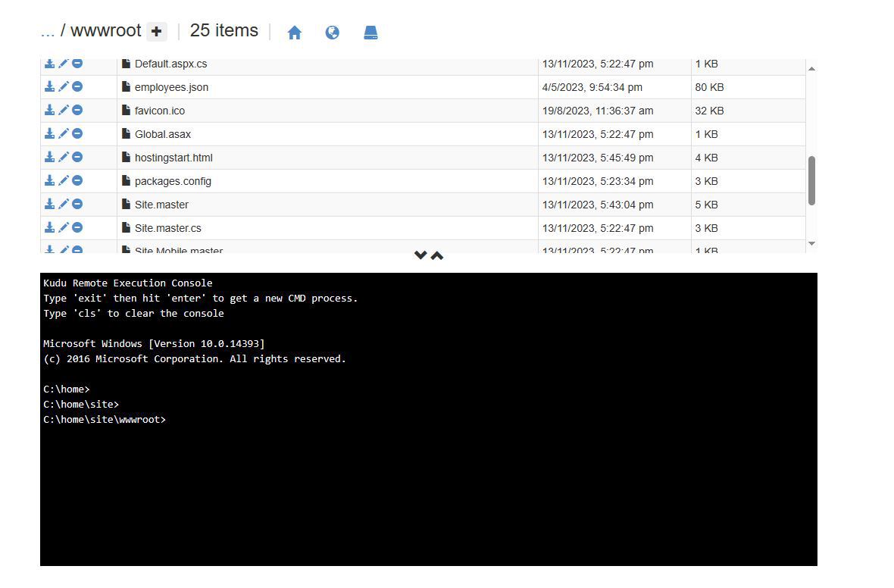Viewport: 894px width, 588px height.
Task: Click the 25 items count label
Action: pos(224,30)
